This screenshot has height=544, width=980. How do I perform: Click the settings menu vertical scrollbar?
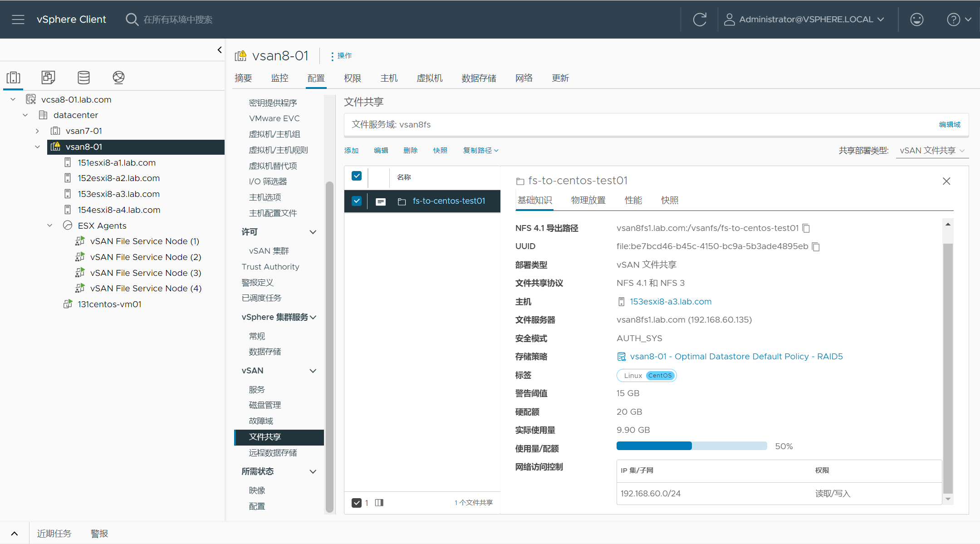330,347
